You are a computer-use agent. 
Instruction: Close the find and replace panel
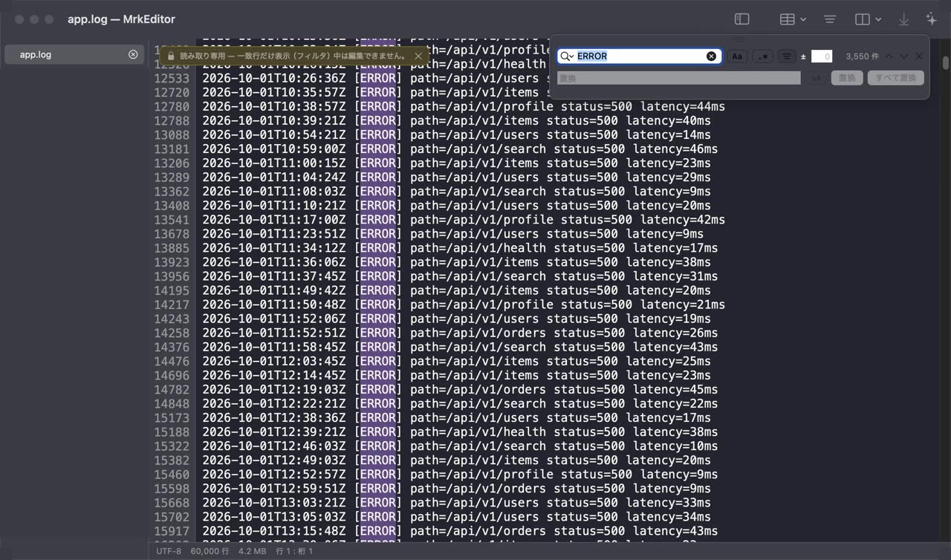pyautogui.click(x=919, y=56)
